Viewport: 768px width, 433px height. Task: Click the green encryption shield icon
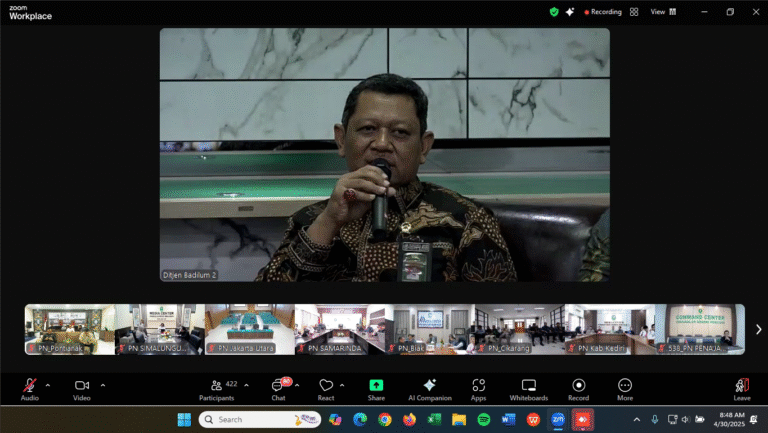coord(554,12)
